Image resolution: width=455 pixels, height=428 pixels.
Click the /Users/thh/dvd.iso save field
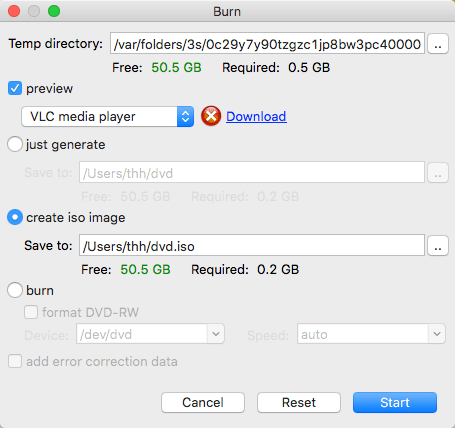[252, 245]
